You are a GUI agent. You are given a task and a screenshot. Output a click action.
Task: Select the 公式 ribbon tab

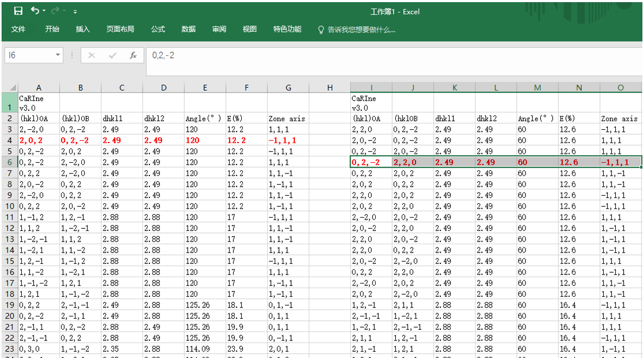click(158, 29)
